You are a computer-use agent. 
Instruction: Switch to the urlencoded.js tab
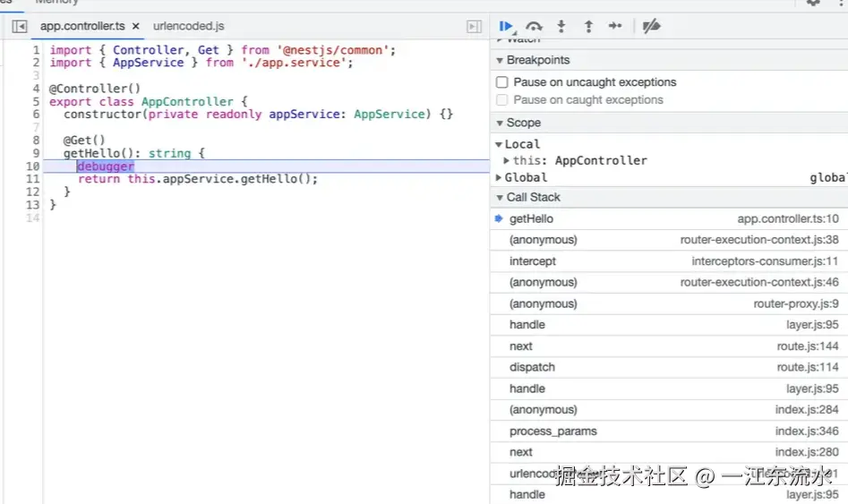188,26
